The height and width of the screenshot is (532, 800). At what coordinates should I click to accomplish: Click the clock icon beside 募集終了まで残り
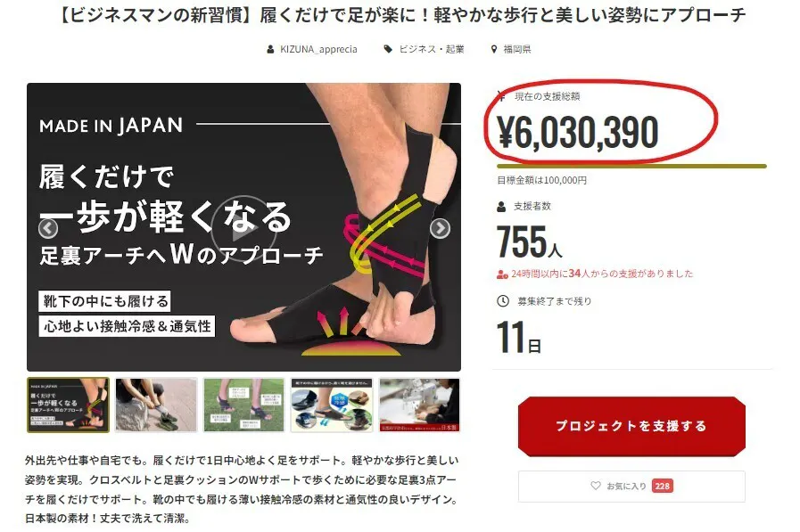click(502, 300)
